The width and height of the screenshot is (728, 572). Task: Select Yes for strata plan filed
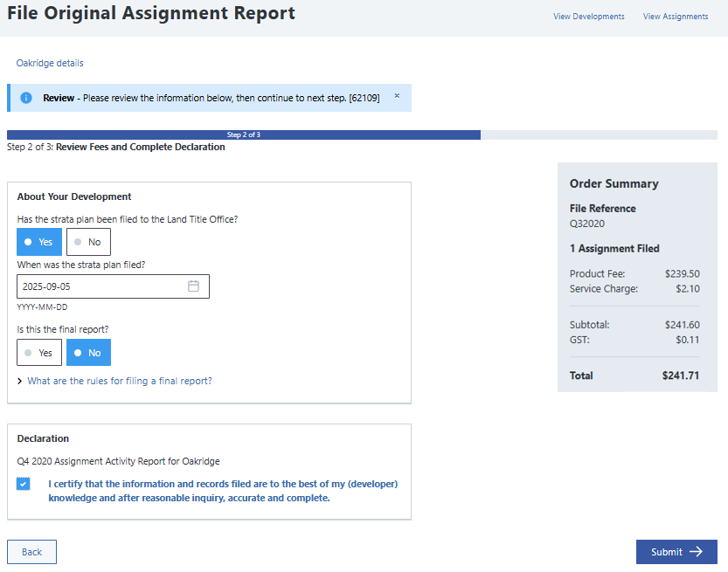click(x=39, y=242)
